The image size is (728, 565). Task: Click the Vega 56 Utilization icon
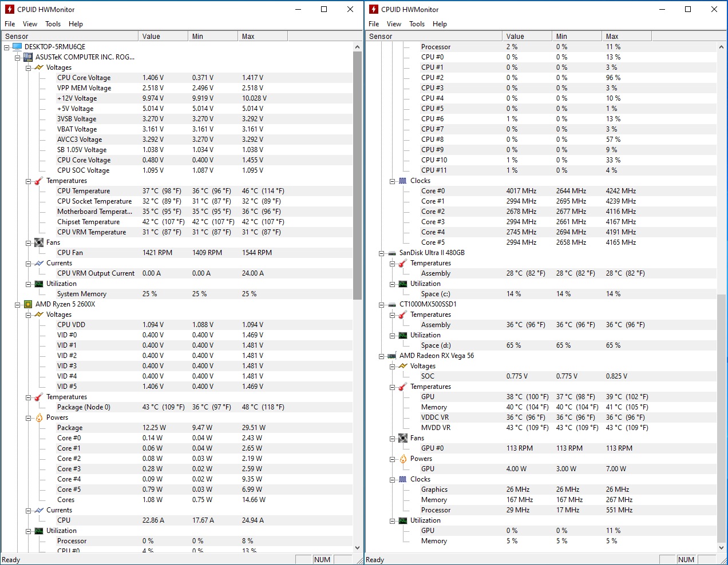(403, 520)
